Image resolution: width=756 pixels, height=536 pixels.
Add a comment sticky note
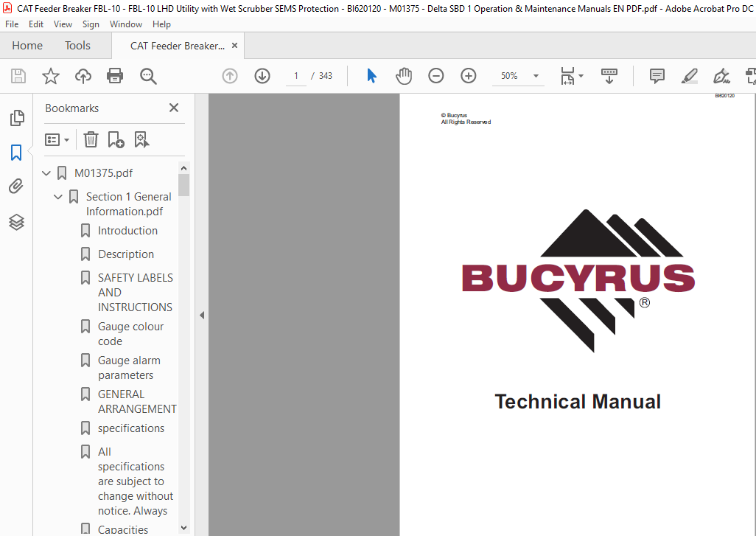657,76
